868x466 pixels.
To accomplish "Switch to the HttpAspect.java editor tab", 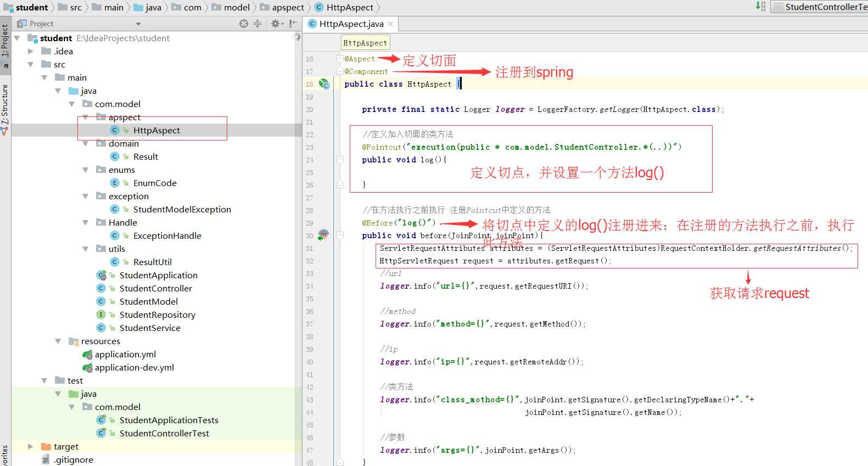I will point(351,24).
